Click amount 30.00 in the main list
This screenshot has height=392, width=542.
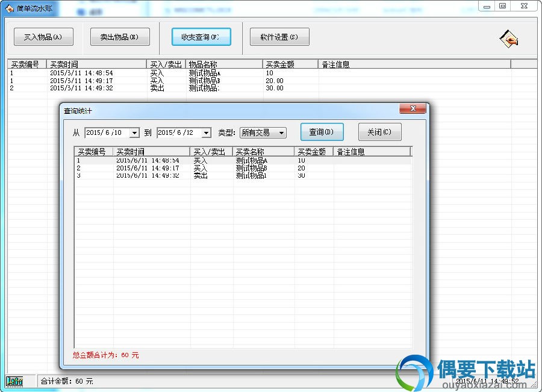[x=275, y=88]
